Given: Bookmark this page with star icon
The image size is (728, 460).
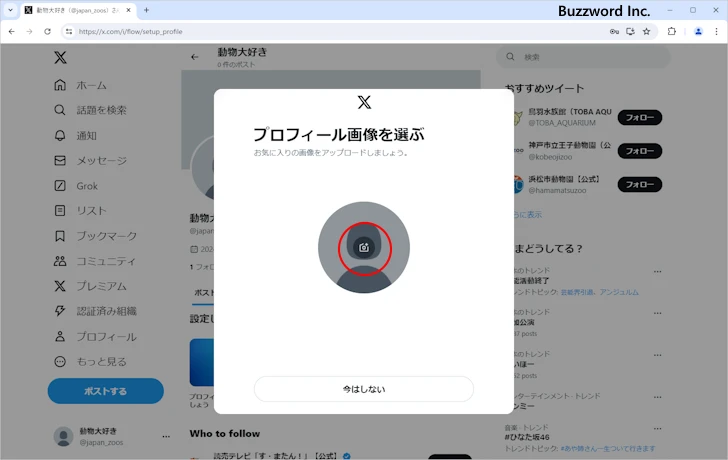Looking at the screenshot, I should point(646,32).
